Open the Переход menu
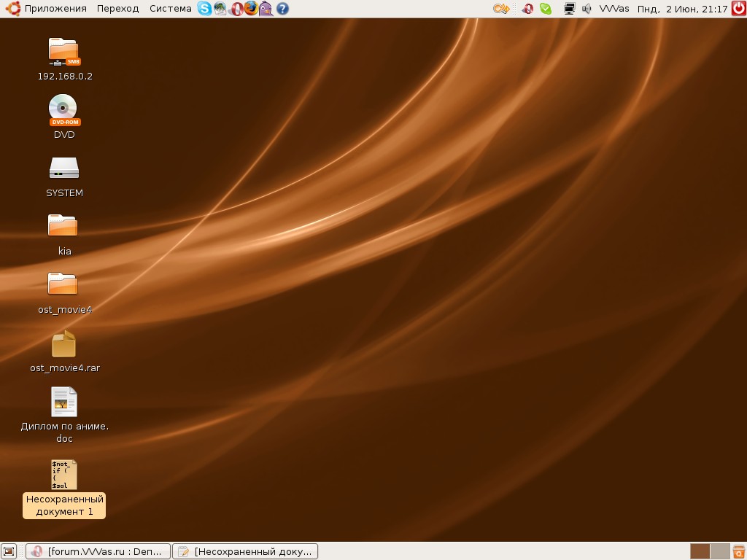The height and width of the screenshot is (560, 747). pos(117,9)
